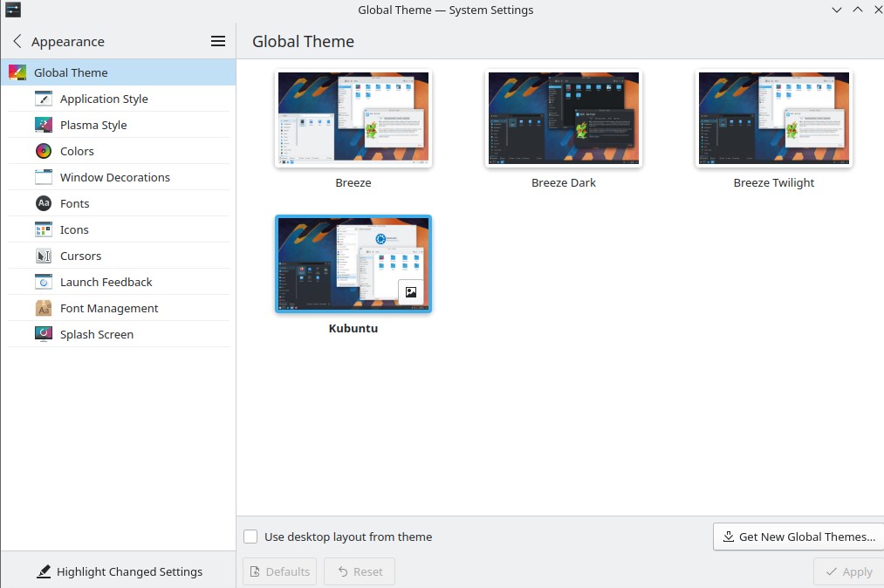Click the Icons settings icon
This screenshot has width=884, height=588.
(44, 229)
